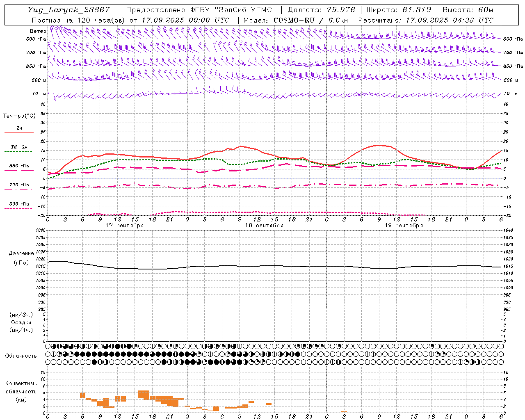Click the Модель COSMO-RU / 6.6км label
Viewport: 525px width, 420px height.
(x=296, y=20)
